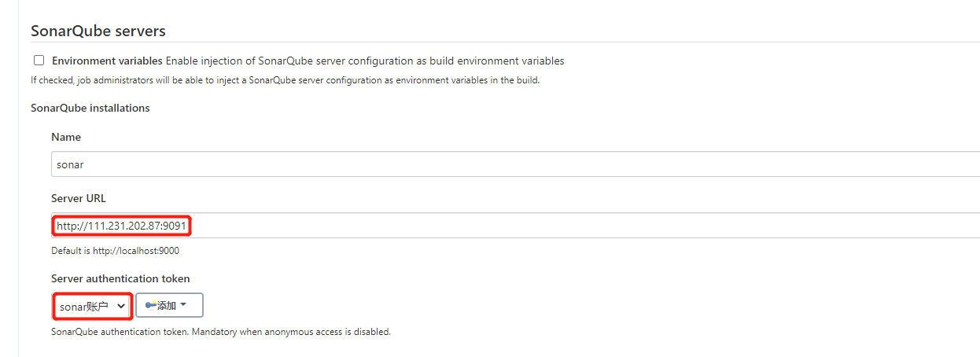Click the arrow of the token select box

coord(120,306)
